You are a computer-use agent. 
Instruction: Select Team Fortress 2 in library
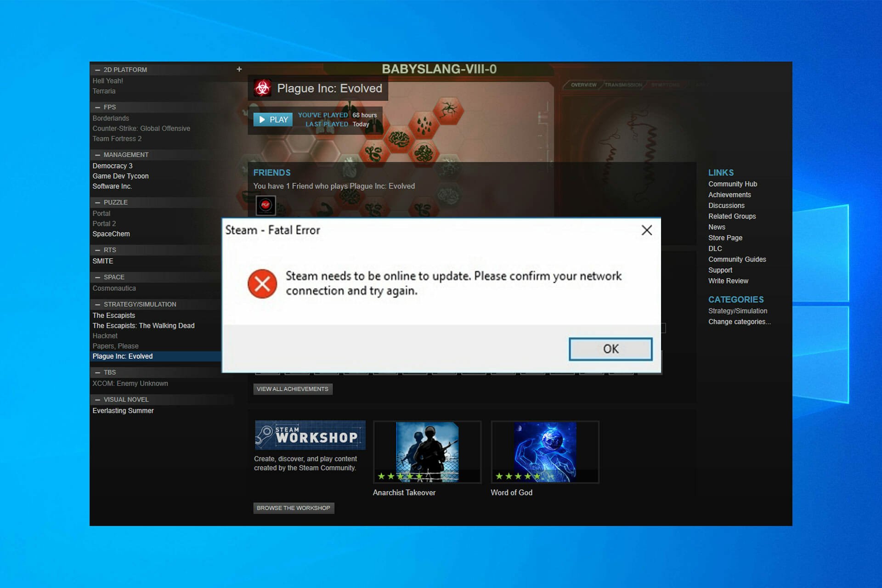[117, 139]
